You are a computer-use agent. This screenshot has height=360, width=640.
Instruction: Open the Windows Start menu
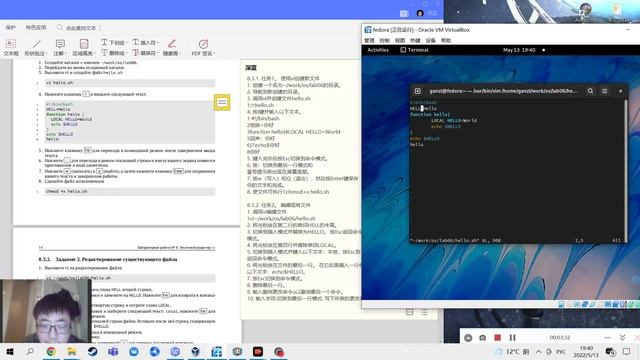click(10, 351)
